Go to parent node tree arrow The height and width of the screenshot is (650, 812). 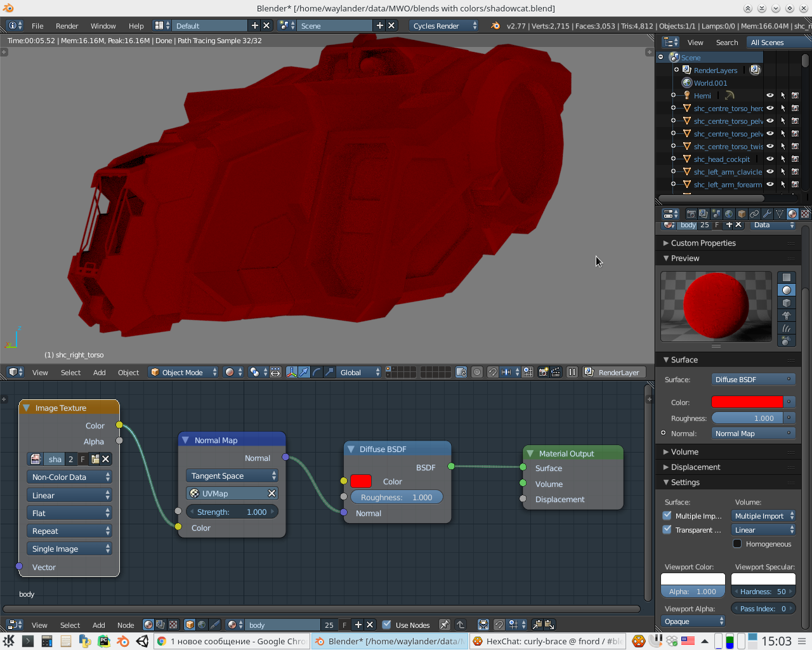pyautogui.click(x=461, y=625)
